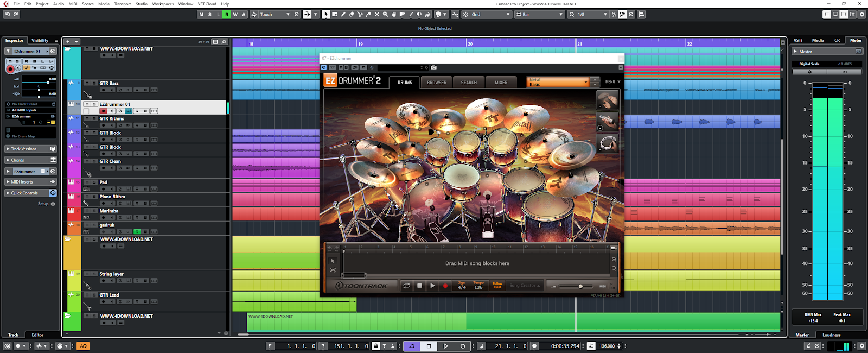Toggle global Write automation W button

click(x=235, y=15)
